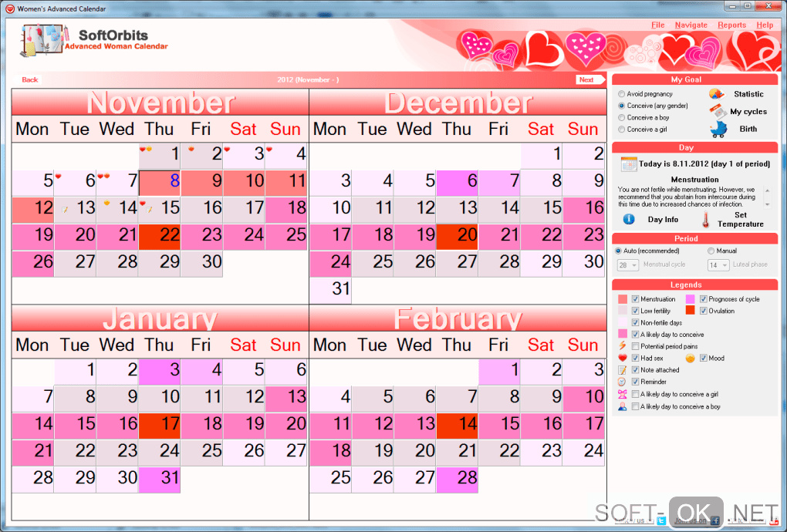
Task: Toggle the Menstruation legend checkbox
Action: point(635,299)
